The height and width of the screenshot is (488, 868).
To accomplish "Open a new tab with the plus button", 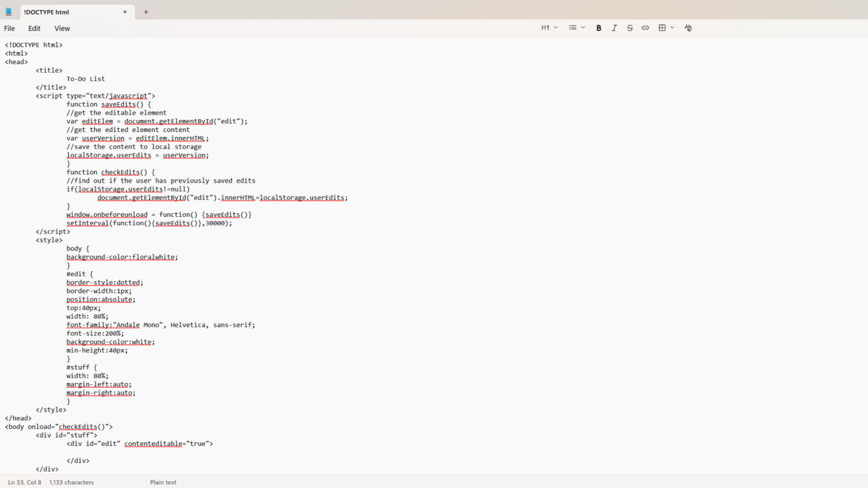I will click(x=146, y=12).
